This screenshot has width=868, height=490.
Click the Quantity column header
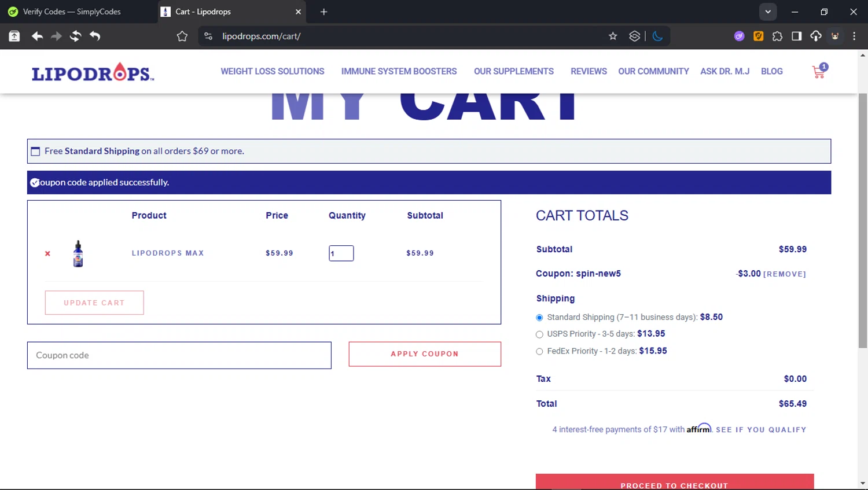pos(347,215)
